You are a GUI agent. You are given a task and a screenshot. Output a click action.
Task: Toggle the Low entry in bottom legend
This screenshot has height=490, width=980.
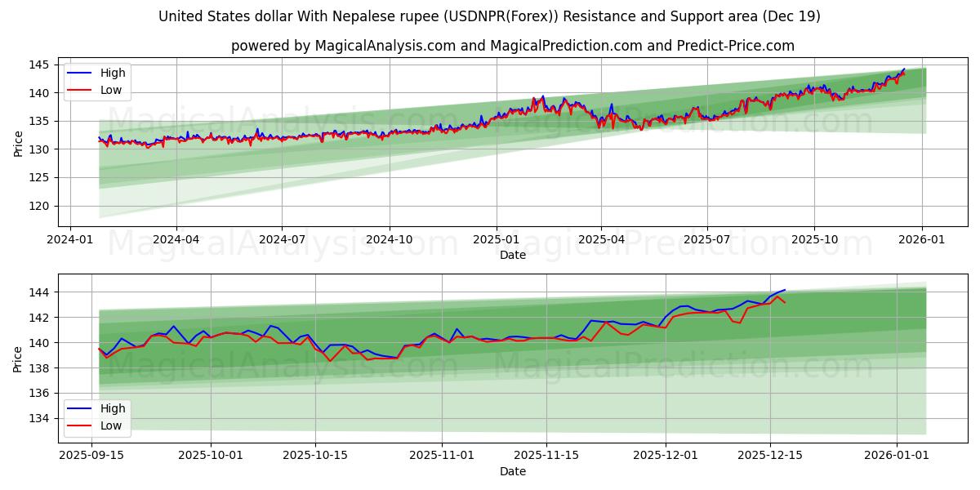113,425
